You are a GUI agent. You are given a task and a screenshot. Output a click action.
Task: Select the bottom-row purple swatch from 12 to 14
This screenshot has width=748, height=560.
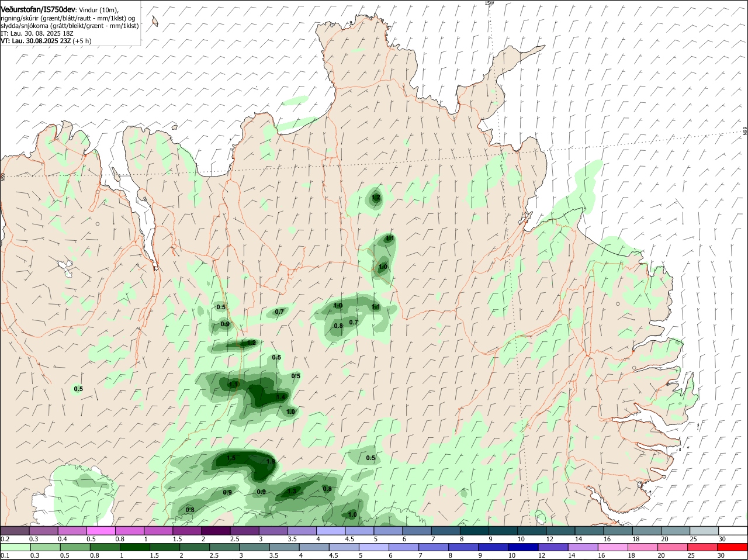pyautogui.click(x=553, y=547)
